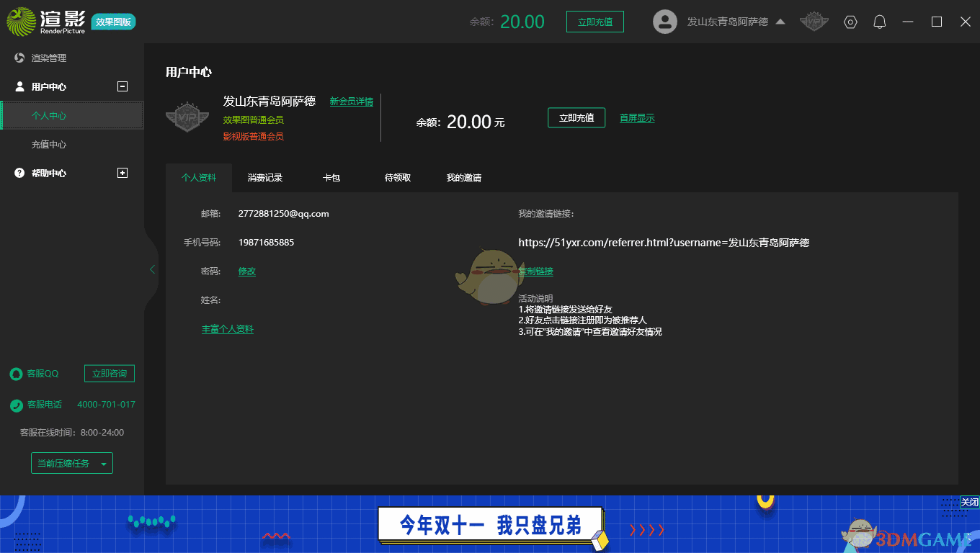Select the 帮助中心 question mark icon
The width and height of the screenshot is (980, 553).
pos(19,173)
